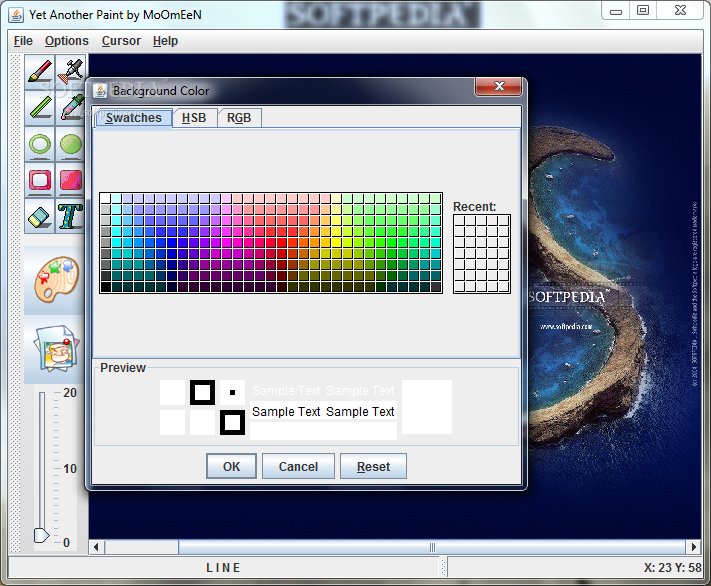Switch to the Swatches tab
This screenshot has height=586, width=711.
click(133, 118)
